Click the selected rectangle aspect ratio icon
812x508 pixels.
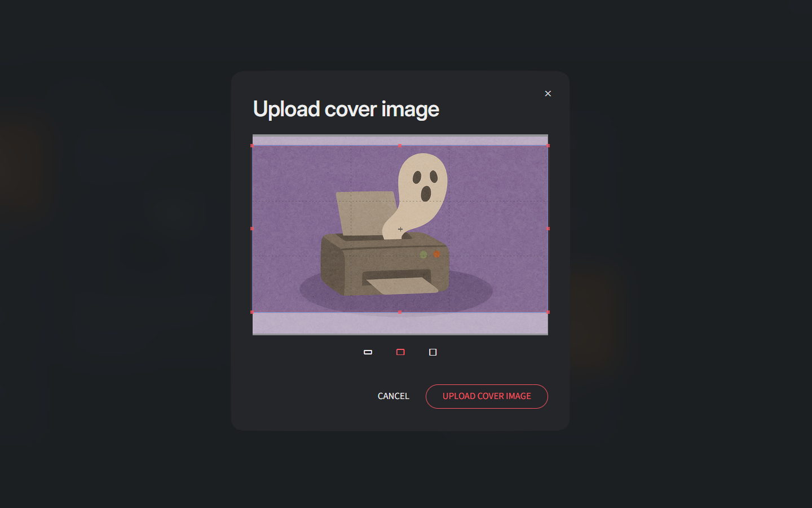tap(400, 352)
